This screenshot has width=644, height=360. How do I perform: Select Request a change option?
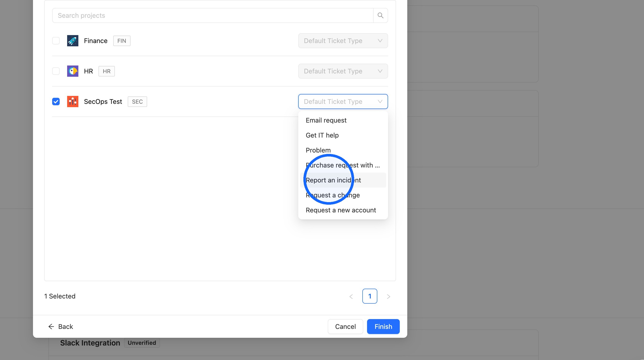[x=343, y=195]
